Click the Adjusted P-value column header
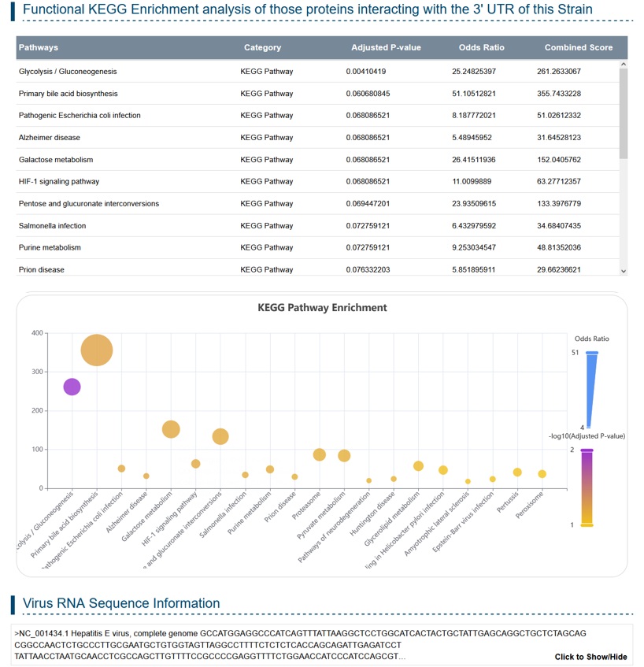The width and height of the screenshot is (644, 667). point(386,47)
